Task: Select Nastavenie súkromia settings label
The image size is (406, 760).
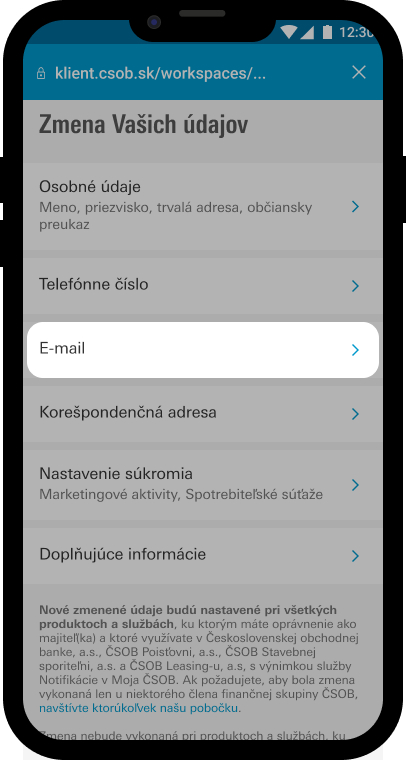Action: pyautogui.click(x=116, y=473)
